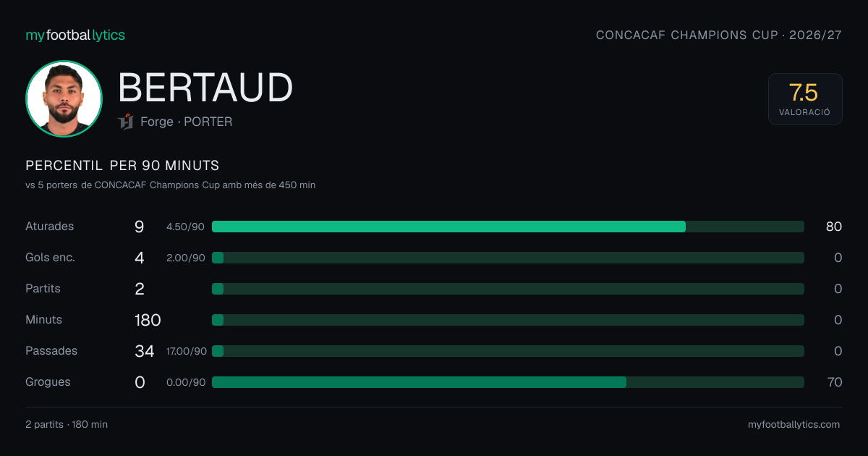This screenshot has width=868, height=456.
Task: Click the BERTAUD player name heading
Action: click(x=205, y=88)
